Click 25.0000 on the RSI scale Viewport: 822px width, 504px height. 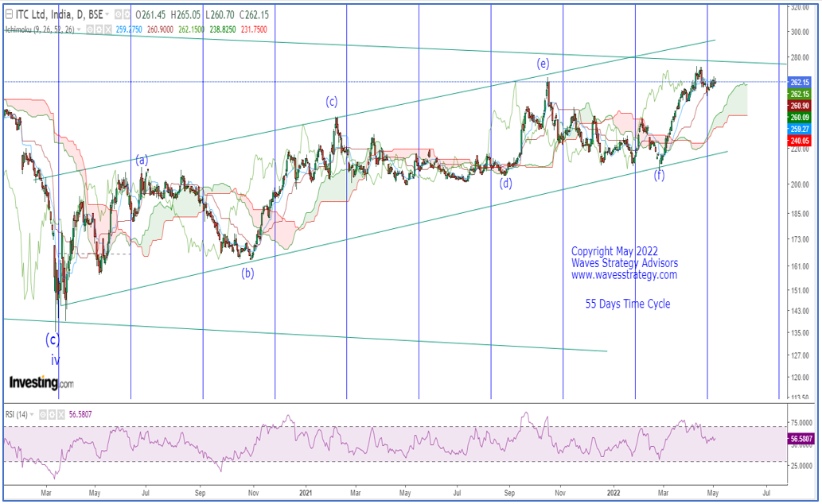coord(801,466)
